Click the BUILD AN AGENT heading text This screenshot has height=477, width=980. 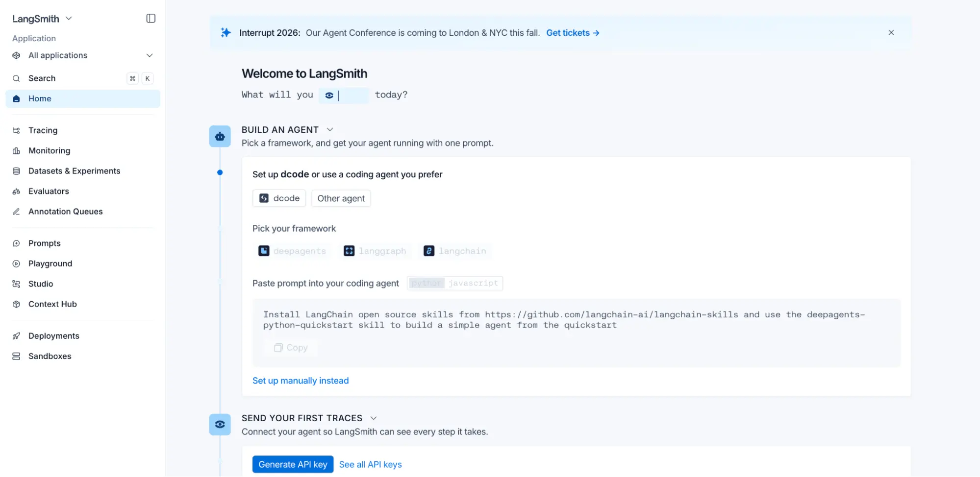click(x=280, y=130)
